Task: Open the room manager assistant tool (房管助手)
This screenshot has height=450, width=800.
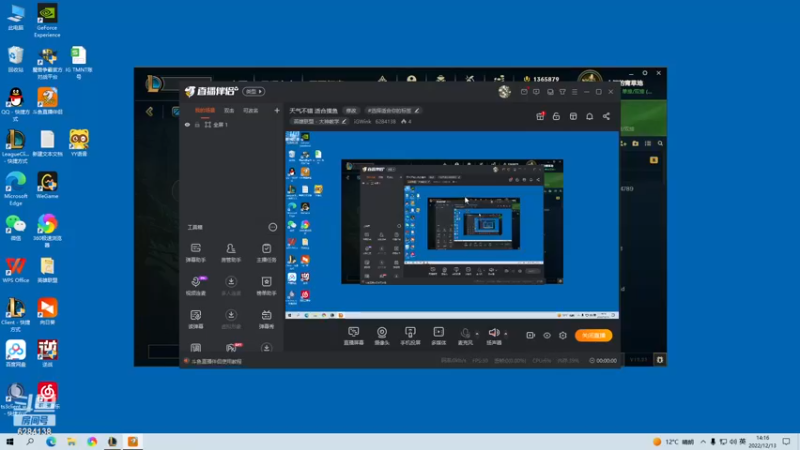Action: pyautogui.click(x=231, y=253)
